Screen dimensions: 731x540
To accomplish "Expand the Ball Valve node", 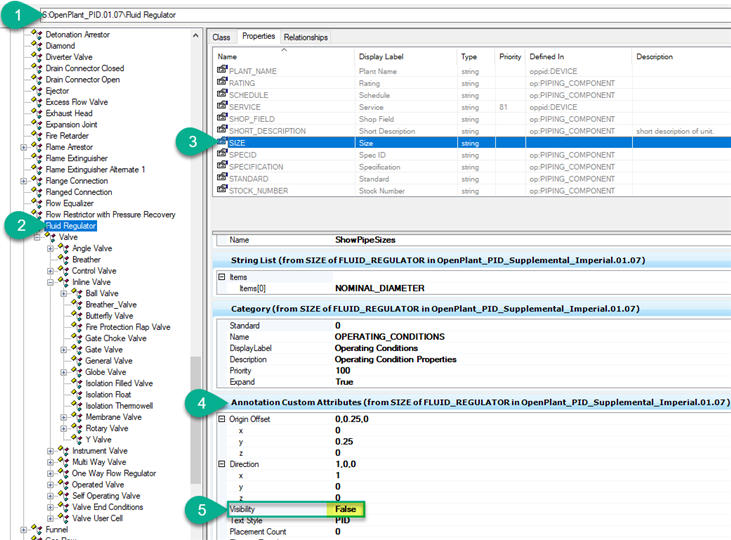I will (64, 293).
